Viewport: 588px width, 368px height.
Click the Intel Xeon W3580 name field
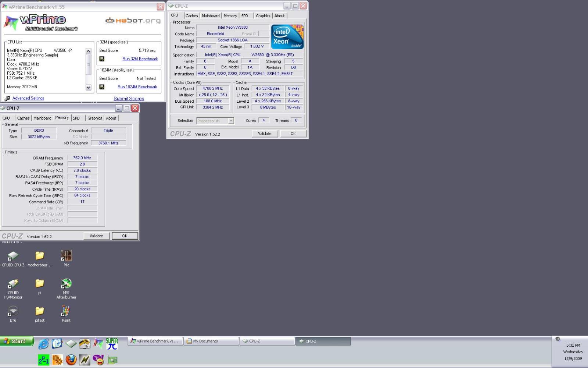tap(233, 27)
